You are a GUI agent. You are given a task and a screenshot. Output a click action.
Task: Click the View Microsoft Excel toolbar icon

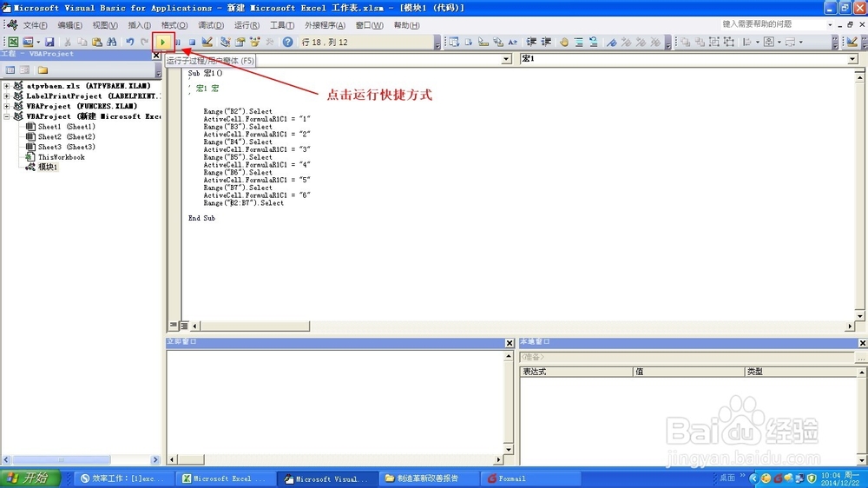13,42
